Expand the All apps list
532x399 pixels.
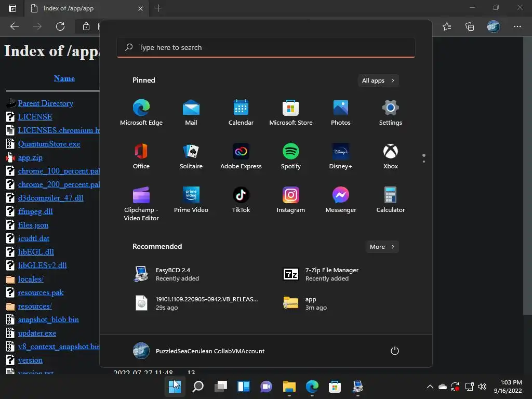point(378,81)
